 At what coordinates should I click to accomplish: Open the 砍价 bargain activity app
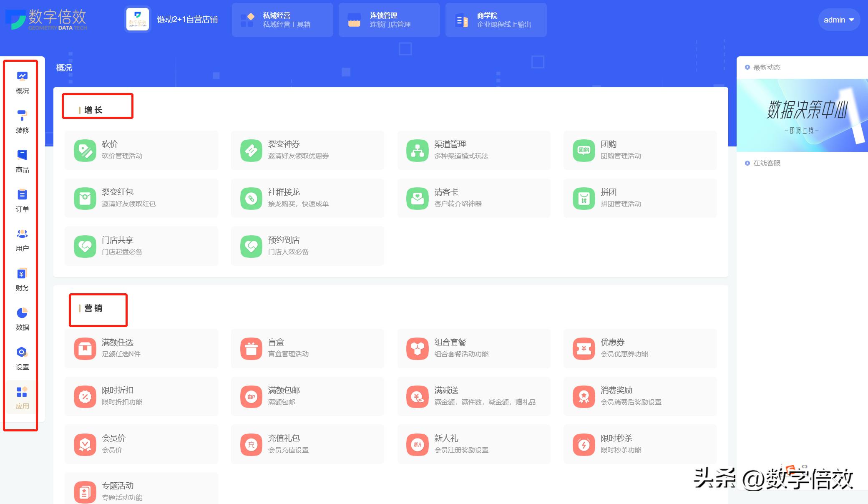pyautogui.click(x=141, y=150)
